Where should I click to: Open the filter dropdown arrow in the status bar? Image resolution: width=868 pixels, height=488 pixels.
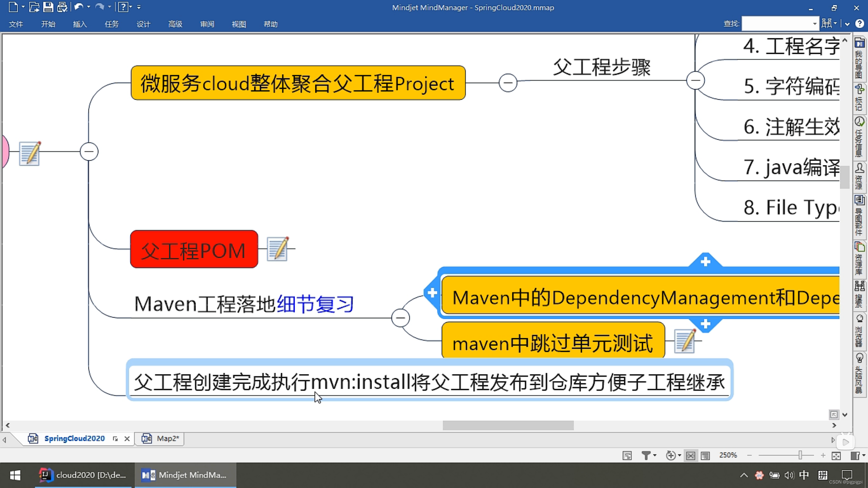coord(655,455)
